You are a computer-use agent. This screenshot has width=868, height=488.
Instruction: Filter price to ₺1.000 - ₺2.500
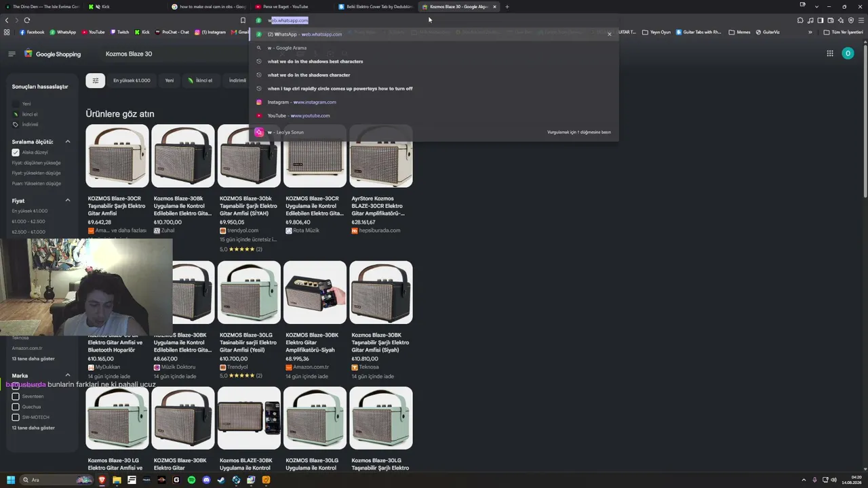point(28,222)
